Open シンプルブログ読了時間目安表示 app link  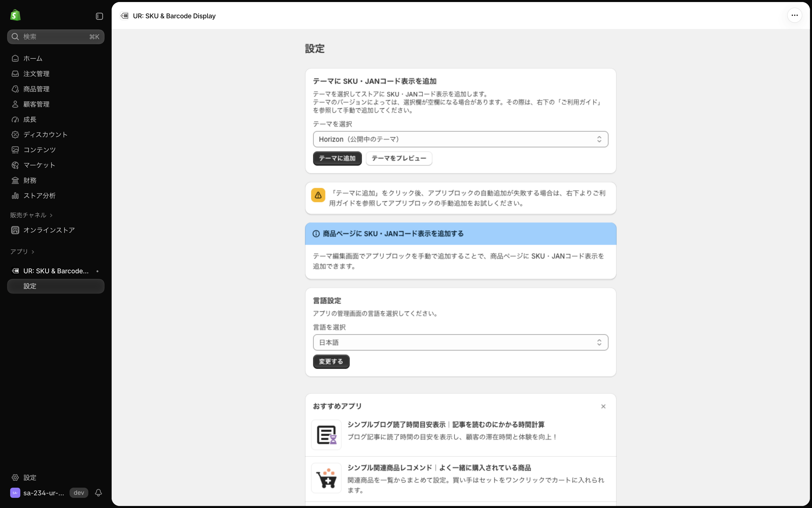point(446,425)
